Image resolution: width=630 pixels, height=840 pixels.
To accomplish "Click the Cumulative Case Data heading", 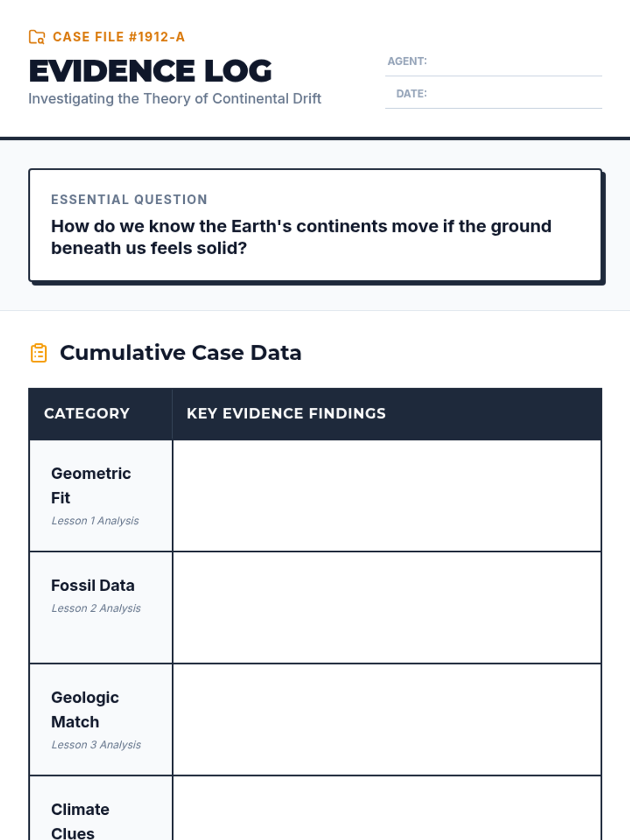I will [x=181, y=353].
